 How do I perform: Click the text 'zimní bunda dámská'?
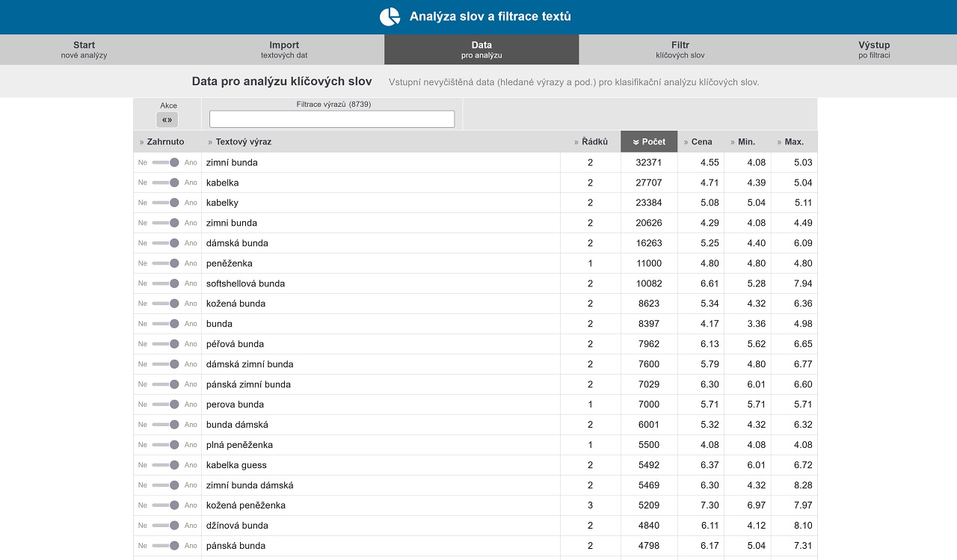point(250,485)
